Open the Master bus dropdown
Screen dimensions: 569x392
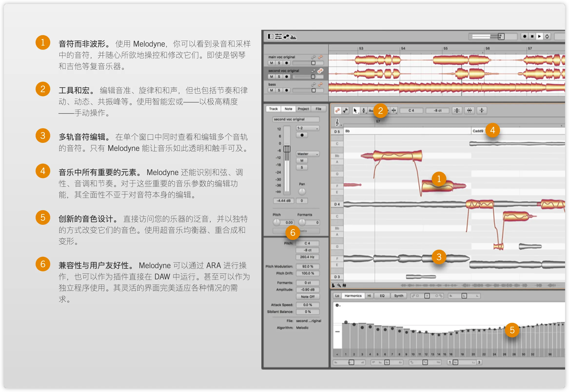click(307, 154)
